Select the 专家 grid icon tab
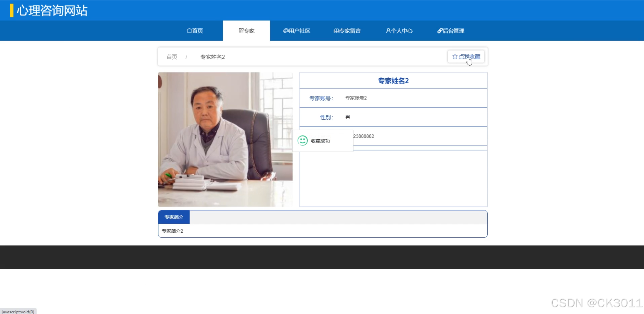This screenshot has width=644, height=314. pyautogui.click(x=241, y=31)
